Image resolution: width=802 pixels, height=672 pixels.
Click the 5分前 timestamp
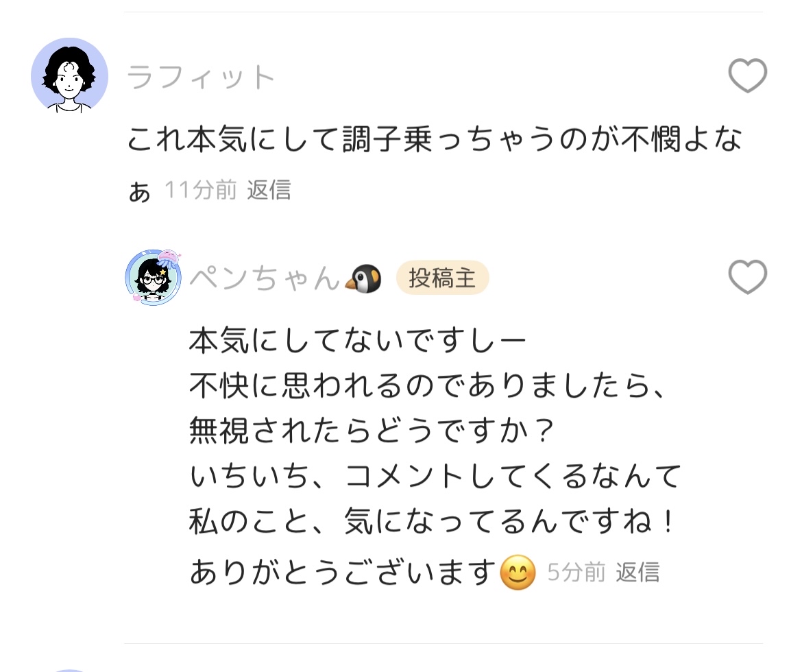[576, 572]
